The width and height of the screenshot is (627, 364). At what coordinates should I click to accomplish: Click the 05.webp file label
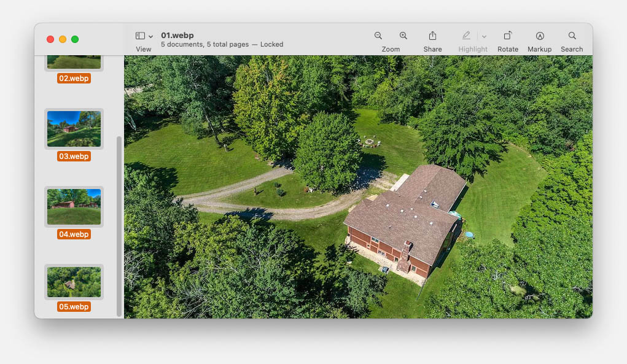pos(74,306)
